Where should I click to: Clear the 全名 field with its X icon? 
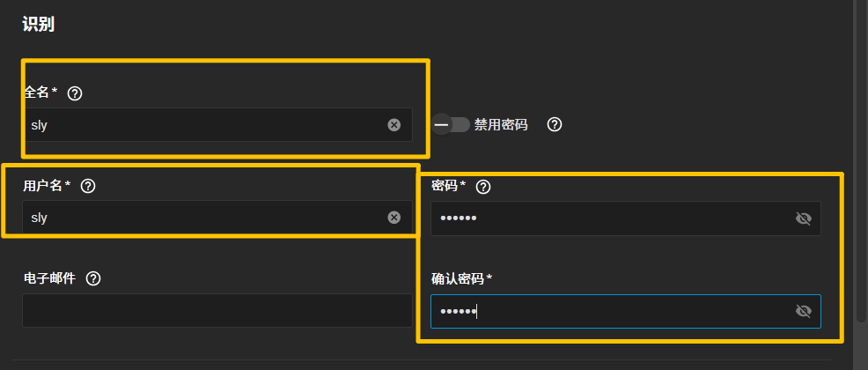coord(394,124)
